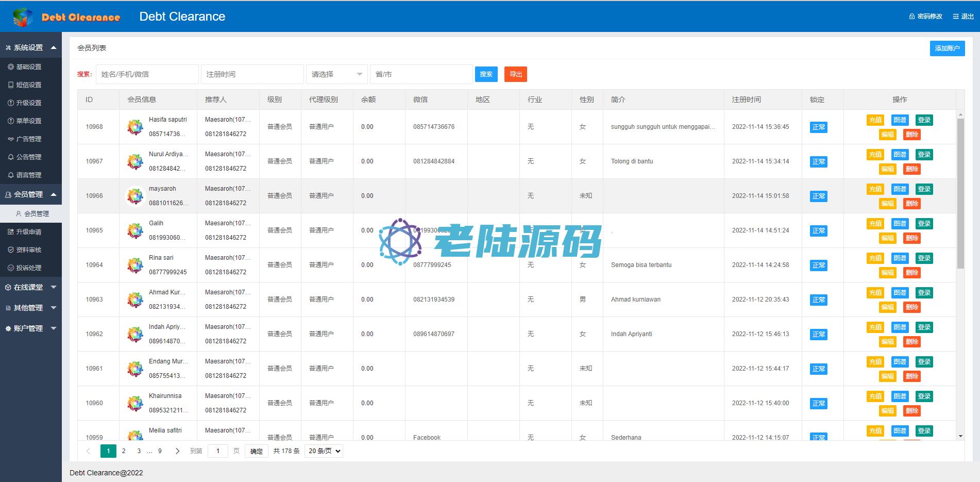Select 升级申请 in the sidebar menu
The height and width of the screenshot is (482, 980).
(29, 232)
